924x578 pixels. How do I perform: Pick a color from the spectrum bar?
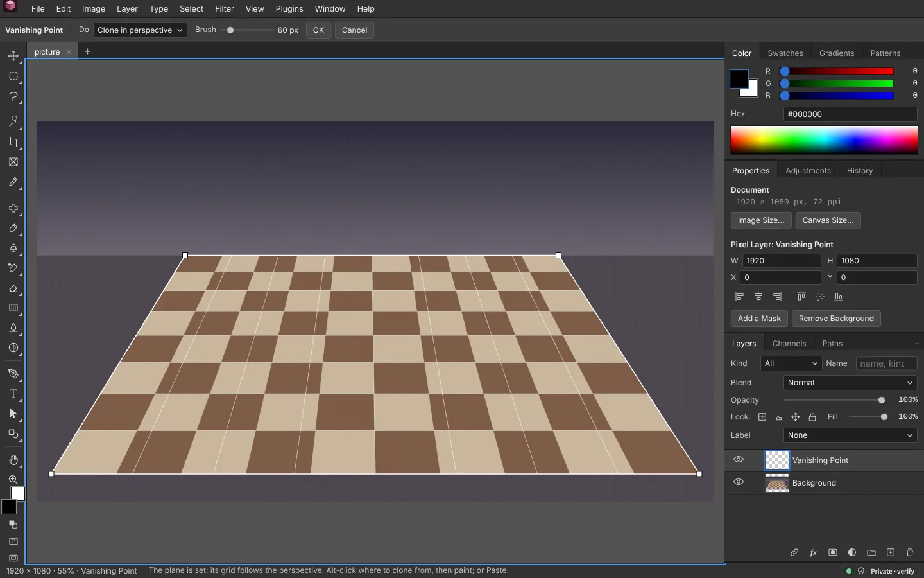point(824,140)
